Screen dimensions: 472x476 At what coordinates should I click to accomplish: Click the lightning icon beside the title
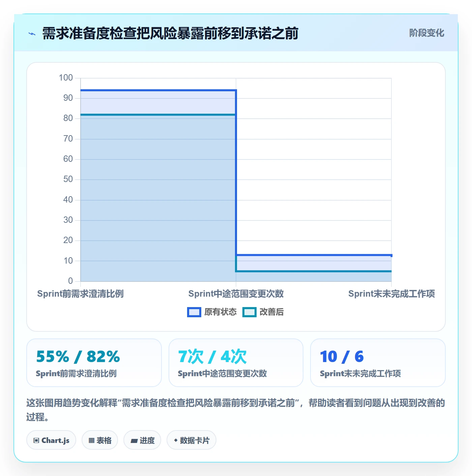[x=32, y=34]
